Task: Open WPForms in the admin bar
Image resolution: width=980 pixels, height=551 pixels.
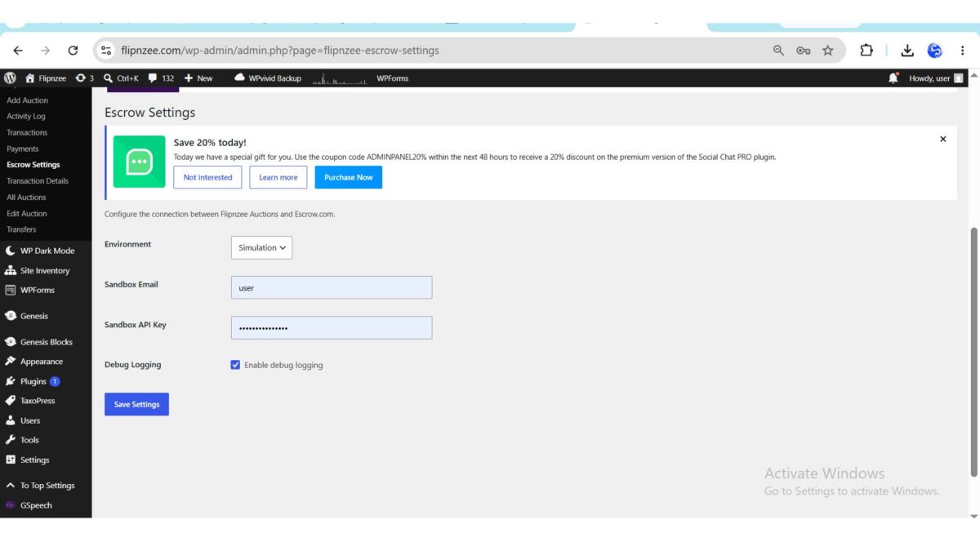Action: click(x=392, y=78)
